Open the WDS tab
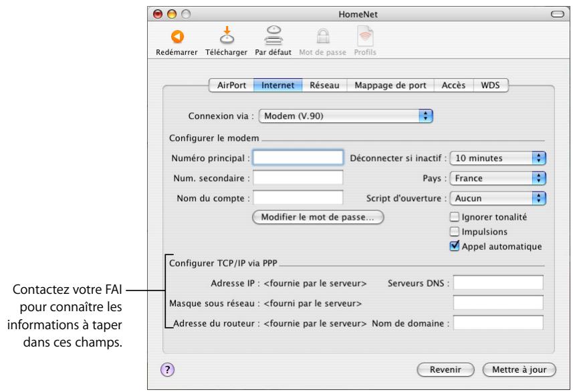The height and width of the screenshot is (392, 573). (490, 85)
